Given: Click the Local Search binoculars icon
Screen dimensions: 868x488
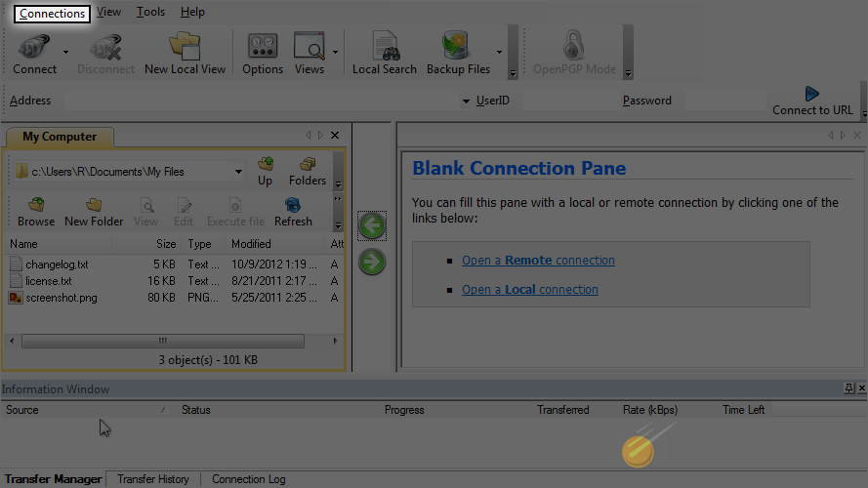Looking at the screenshot, I should (385, 47).
